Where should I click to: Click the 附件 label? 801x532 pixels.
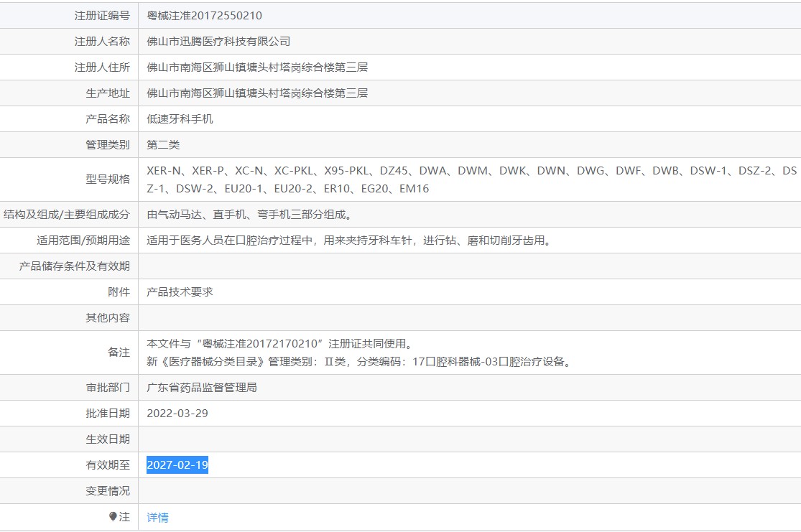coord(119,292)
